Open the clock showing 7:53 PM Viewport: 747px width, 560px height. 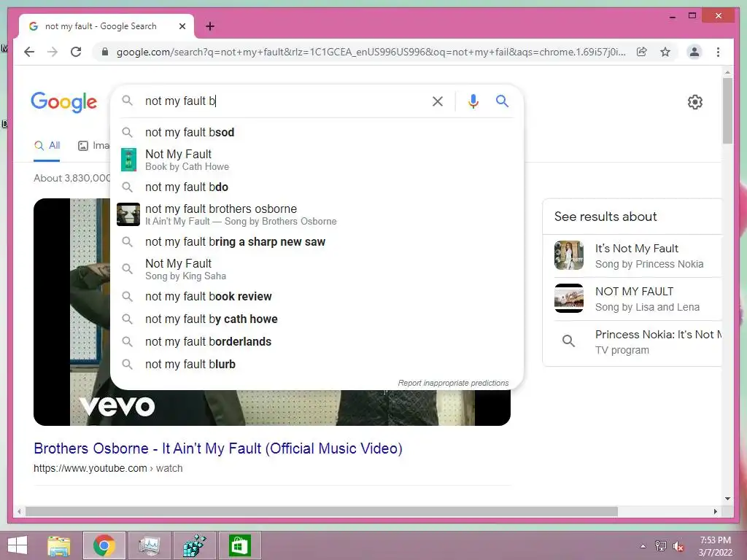coord(715,546)
